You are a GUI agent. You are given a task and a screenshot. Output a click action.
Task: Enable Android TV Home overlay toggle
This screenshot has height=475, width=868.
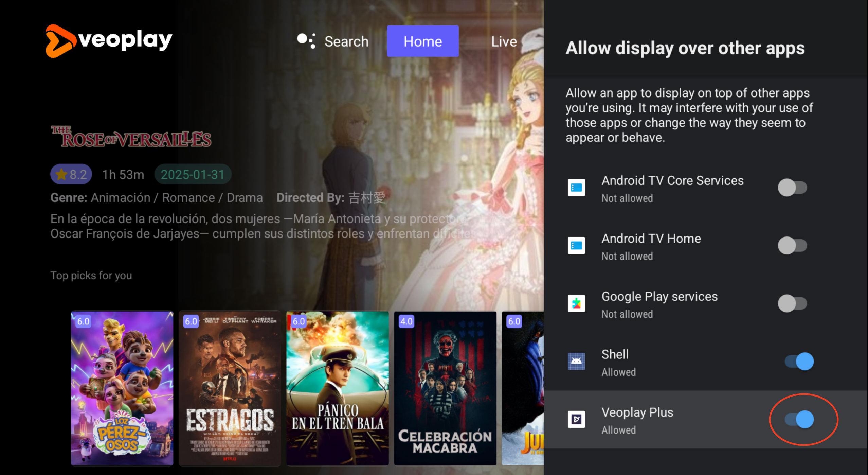[792, 246]
